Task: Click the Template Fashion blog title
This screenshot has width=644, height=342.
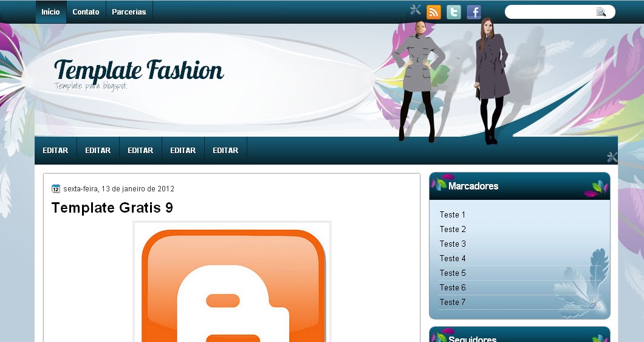Action: pos(139,70)
